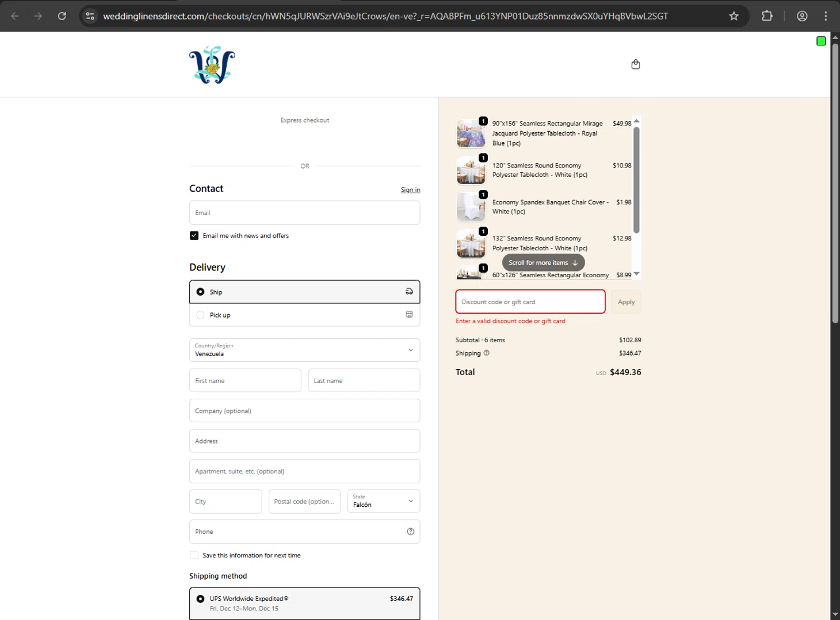
Task: Click the Express checkout label
Action: [305, 120]
